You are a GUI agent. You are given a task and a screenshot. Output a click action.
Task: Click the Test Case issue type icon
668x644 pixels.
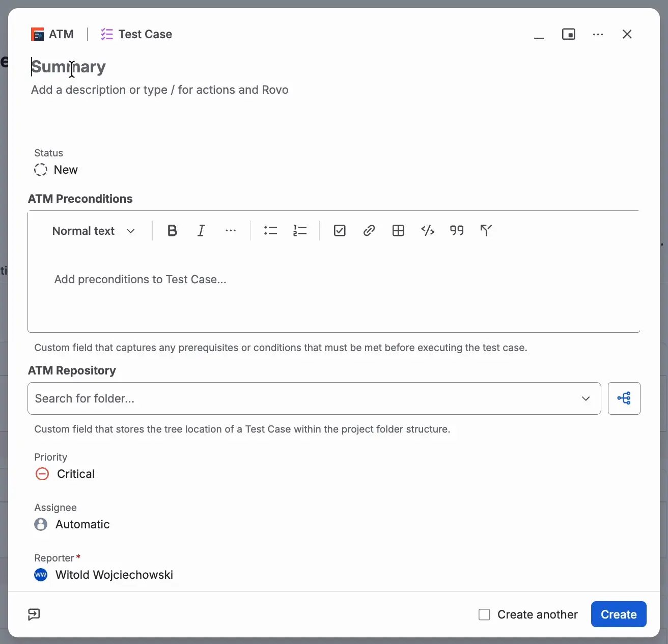(x=107, y=34)
